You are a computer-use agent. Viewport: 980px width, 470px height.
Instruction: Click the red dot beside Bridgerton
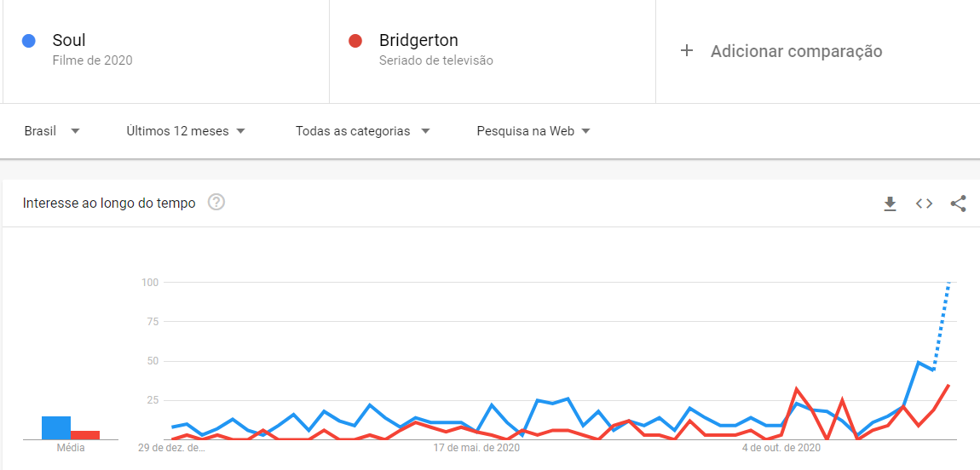(x=356, y=41)
